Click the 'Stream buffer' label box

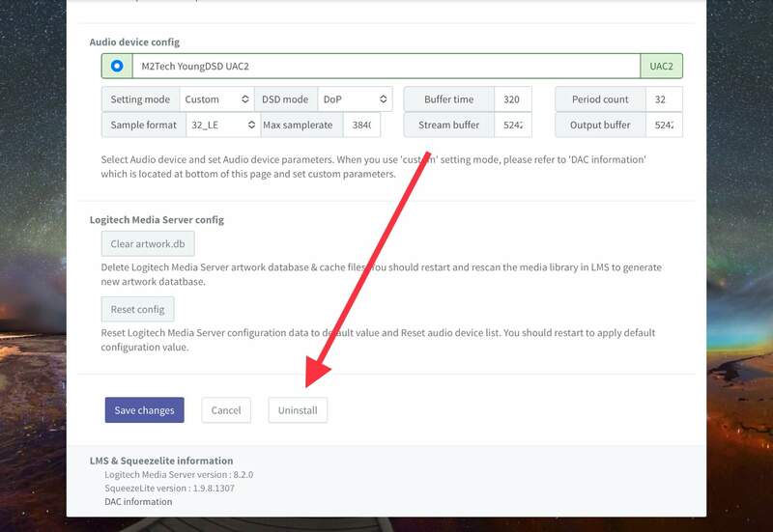[448, 125]
